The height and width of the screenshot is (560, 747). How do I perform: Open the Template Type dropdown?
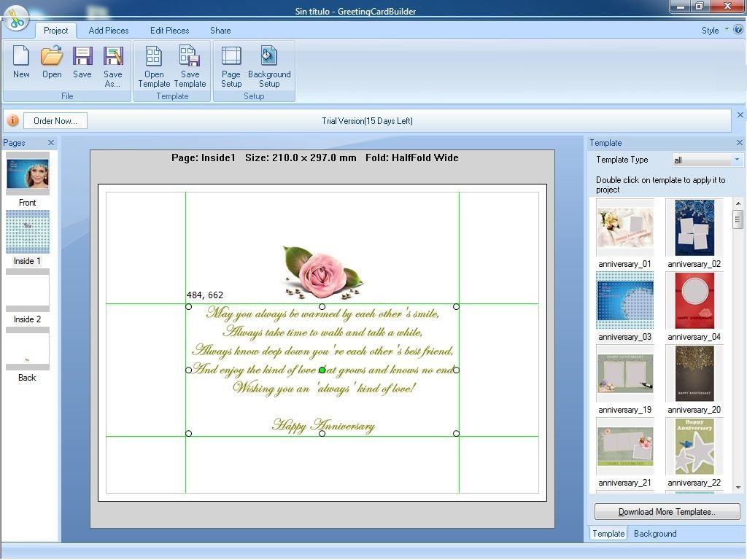click(x=736, y=160)
